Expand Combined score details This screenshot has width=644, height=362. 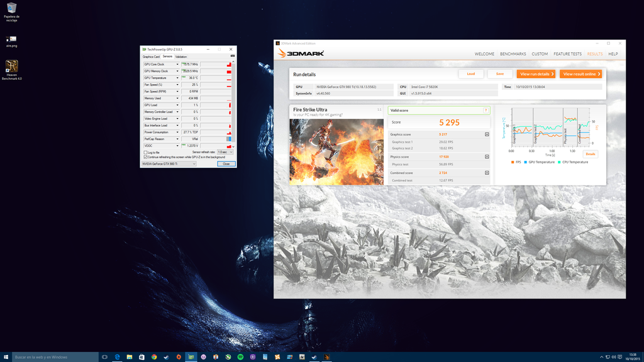pos(487,173)
